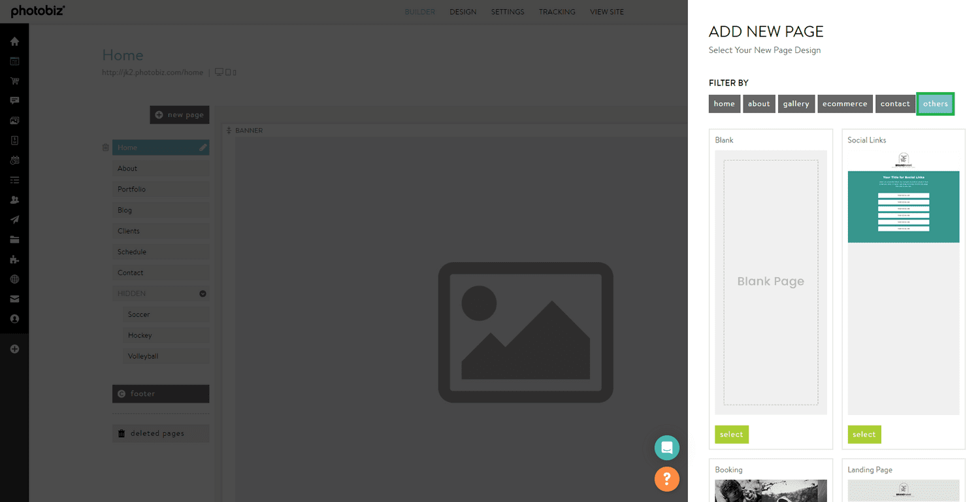980x502 pixels.
Task: Open the plus icon at sidebar bottom
Action: (14, 348)
